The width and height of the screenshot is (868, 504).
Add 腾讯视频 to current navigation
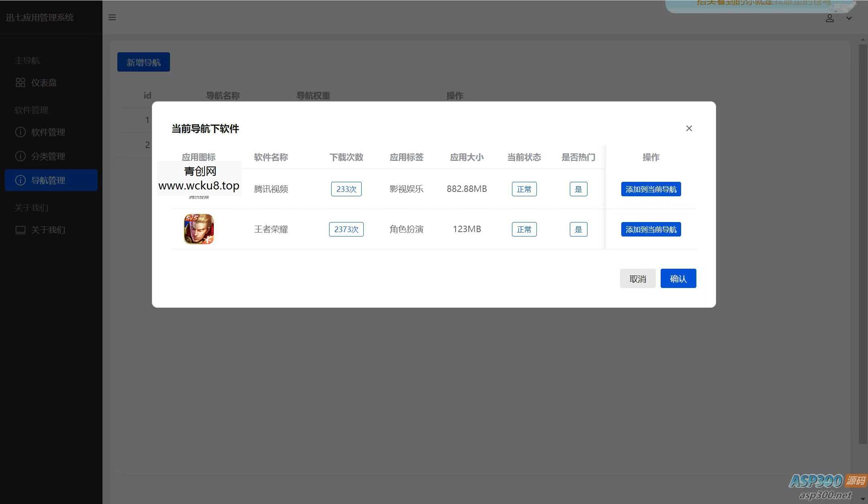point(651,189)
